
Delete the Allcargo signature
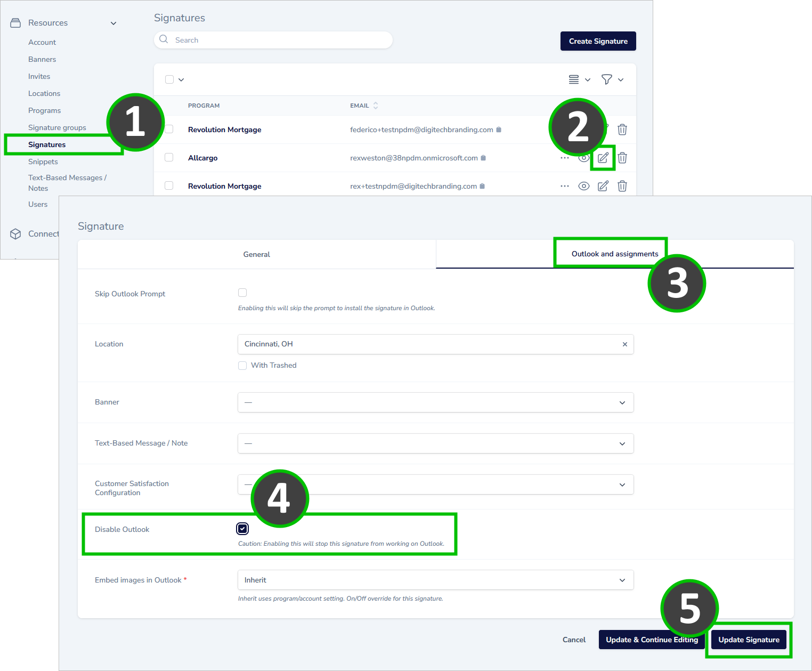click(x=622, y=158)
